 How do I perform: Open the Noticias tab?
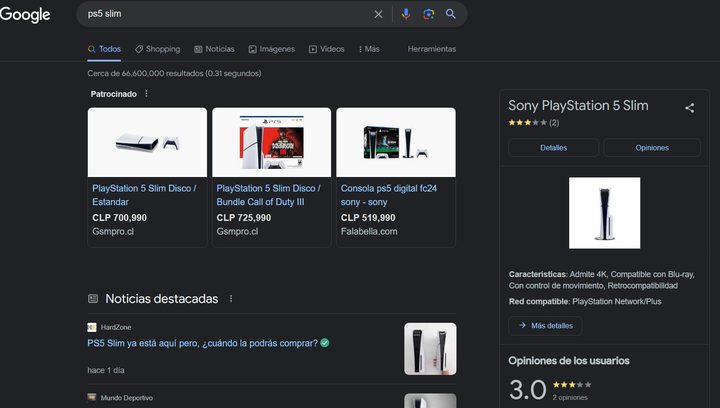coord(214,49)
